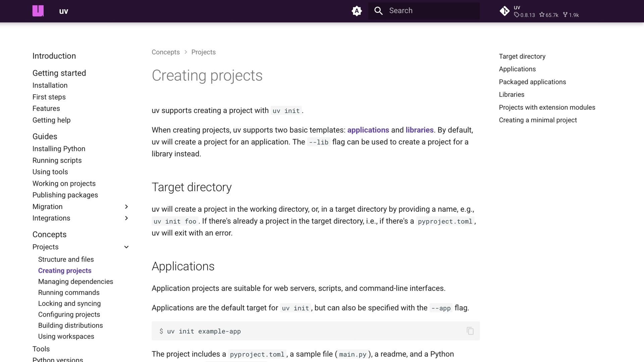Toggle the light/dark color theme
The image size is (644, 362).
[357, 11]
